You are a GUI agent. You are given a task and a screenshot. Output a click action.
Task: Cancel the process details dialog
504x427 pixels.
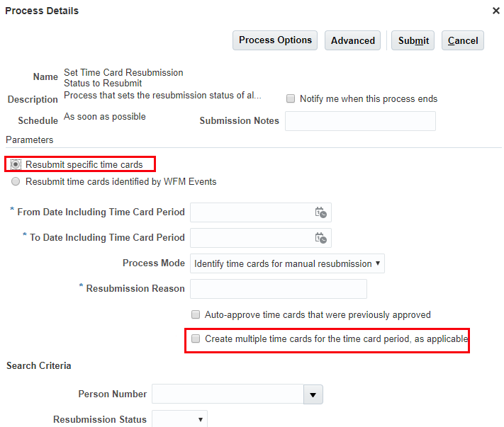tap(463, 40)
